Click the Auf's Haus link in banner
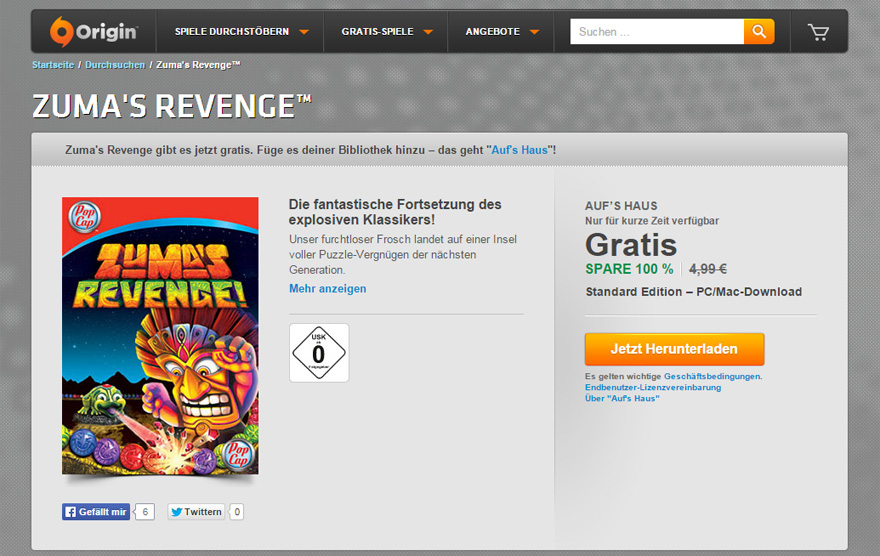This screenshot has width=880, height=556. [x=519, y=150]
